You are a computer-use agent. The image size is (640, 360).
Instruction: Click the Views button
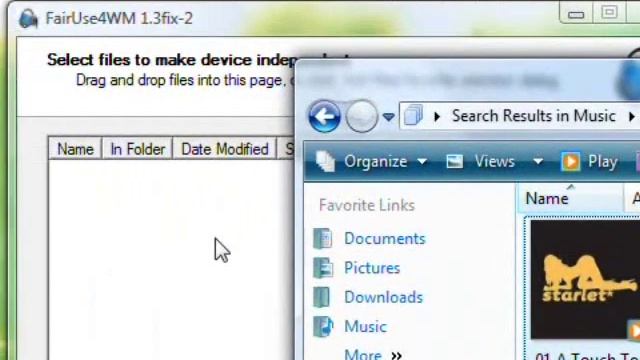click(494, 162)
